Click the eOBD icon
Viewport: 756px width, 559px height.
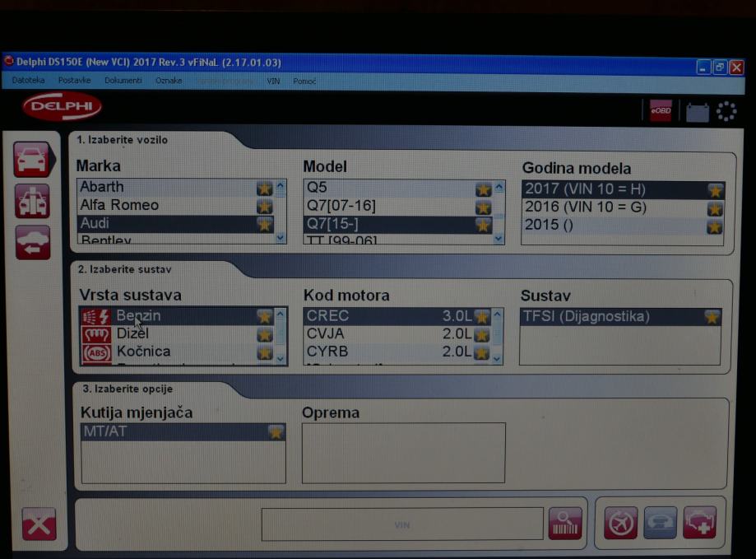(x=661, y=111)
